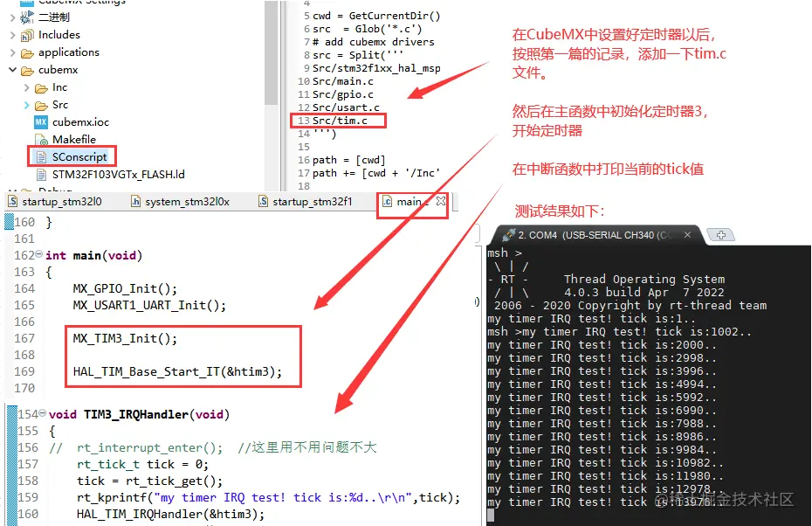Image resolution: width=812 pixels, height=526 pixels.
Task: Click line 5 cwd = GetCurrentDir()
Action: pos(376,16)
